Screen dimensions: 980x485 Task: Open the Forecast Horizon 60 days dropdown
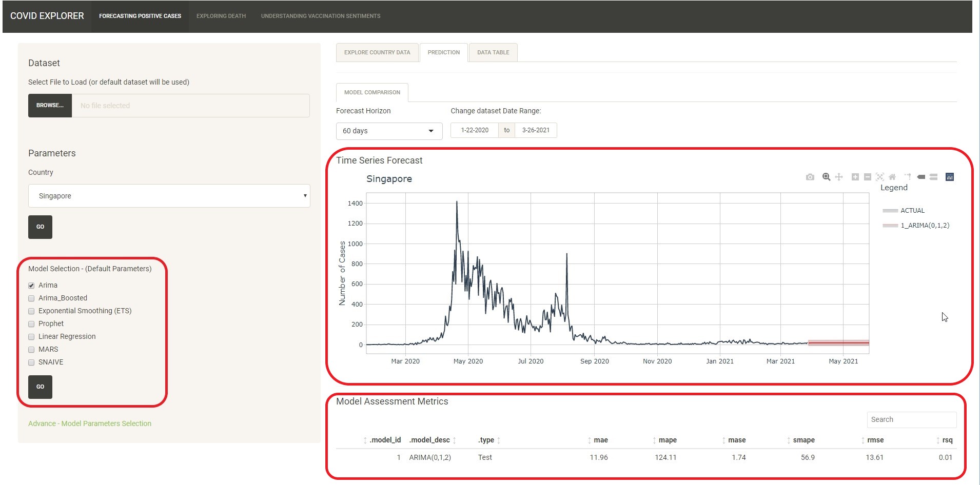tap(389, 131)
